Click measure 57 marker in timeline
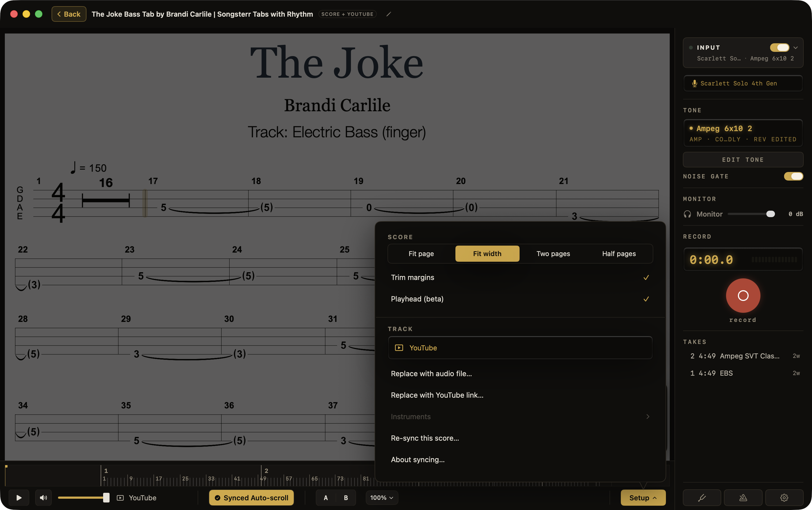The width and height of the screenshot is (812, 510). [x=289, y=479]
